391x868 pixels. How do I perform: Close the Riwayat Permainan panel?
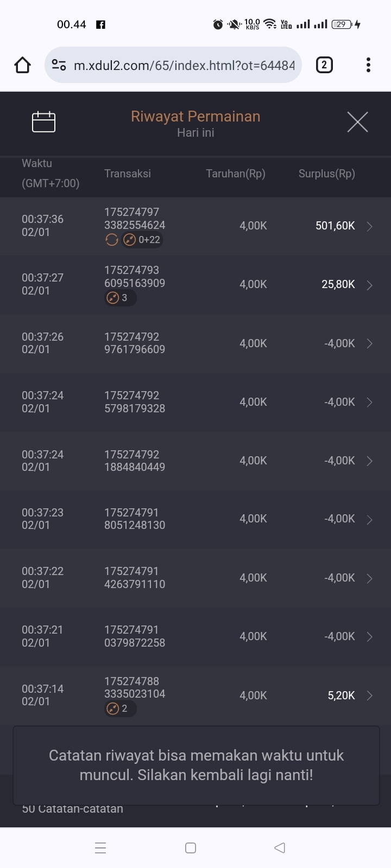(x=357, y=122)
